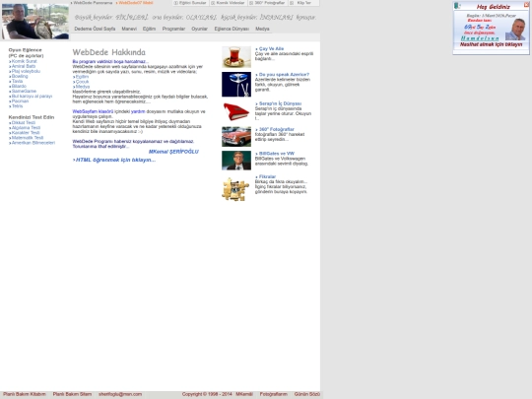Screen dimensions: 532x399
Task: Open the Eğitim menu in navigation bar
Action: 149,29
